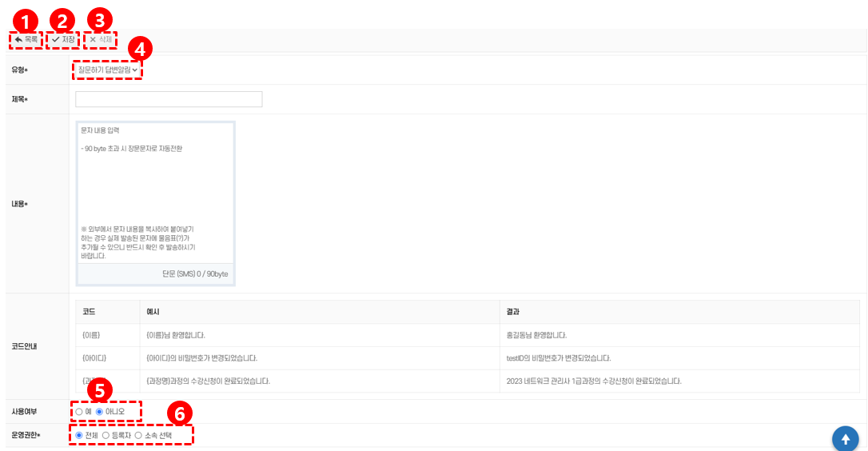Focus the 제목 text input field

click(169, 99)
